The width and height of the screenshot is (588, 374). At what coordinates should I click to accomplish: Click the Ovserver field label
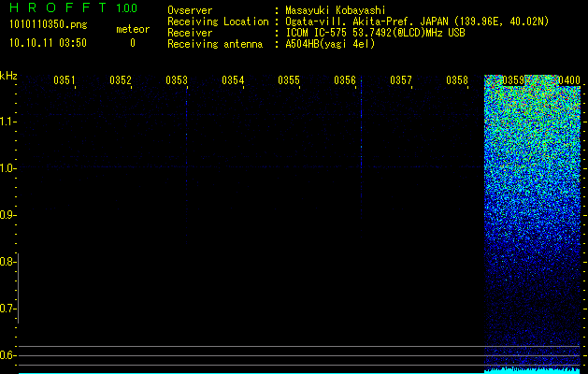[x=190, y=10]
